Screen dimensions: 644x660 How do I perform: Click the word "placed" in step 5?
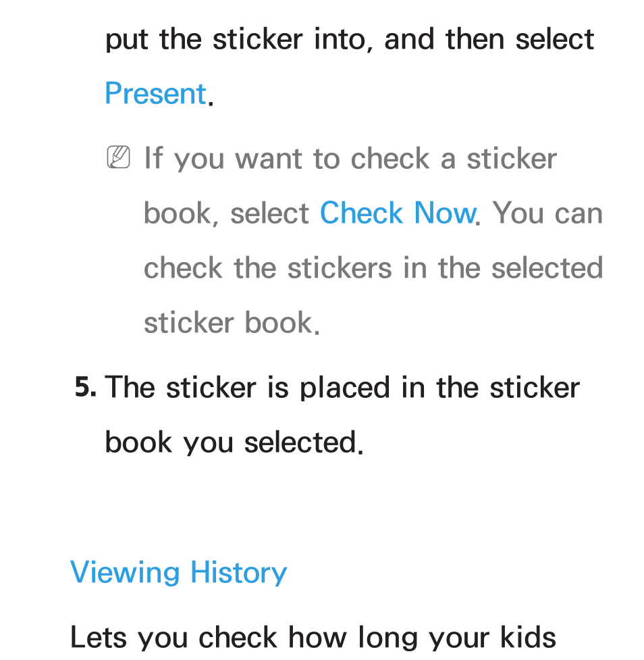coord(344,388)
